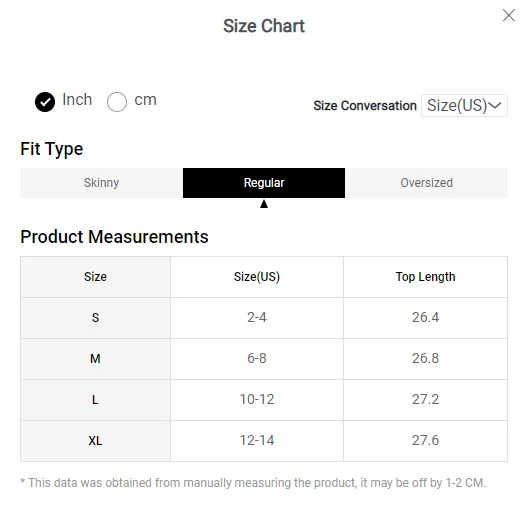
Task: Choose the Skinny fit type tab
Action: [x=101, y=183]
